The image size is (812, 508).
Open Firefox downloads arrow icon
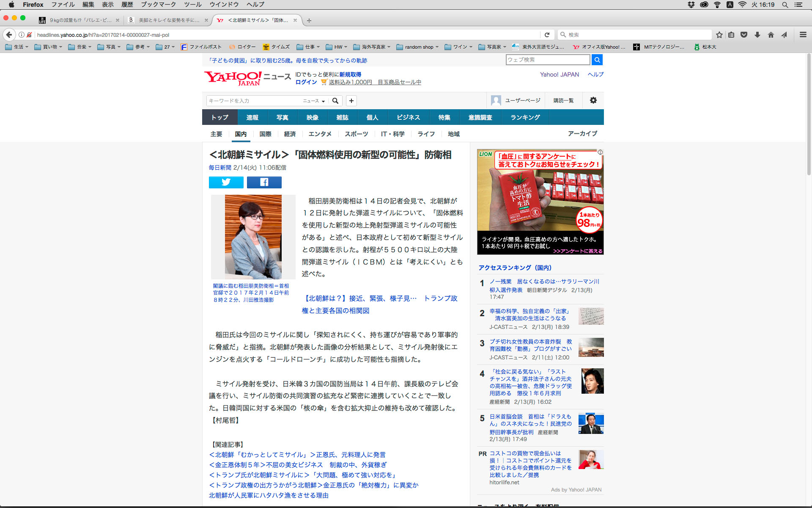pyautogui.click(x=757, y=35)
